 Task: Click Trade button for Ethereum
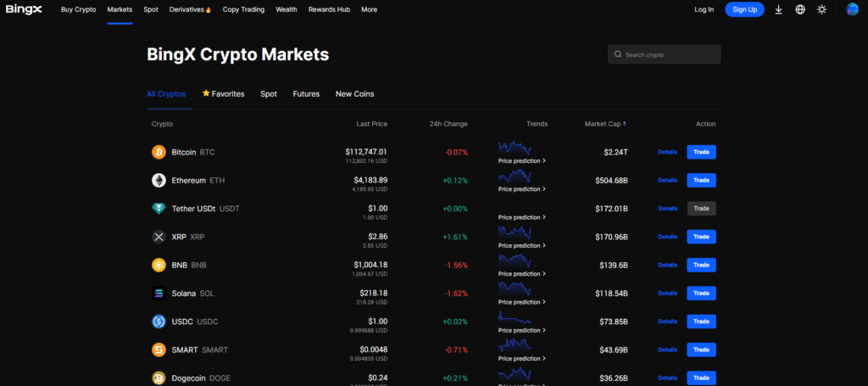click(701, 180)
